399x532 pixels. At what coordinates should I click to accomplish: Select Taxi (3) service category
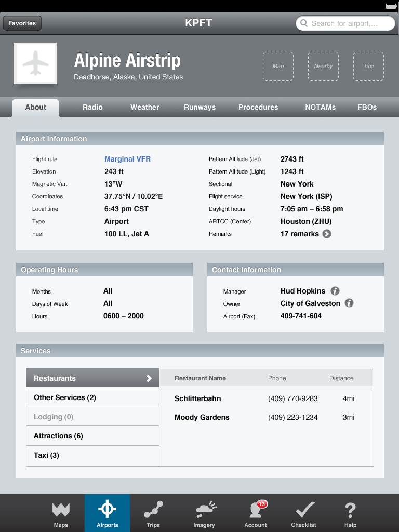pos(92,456)
